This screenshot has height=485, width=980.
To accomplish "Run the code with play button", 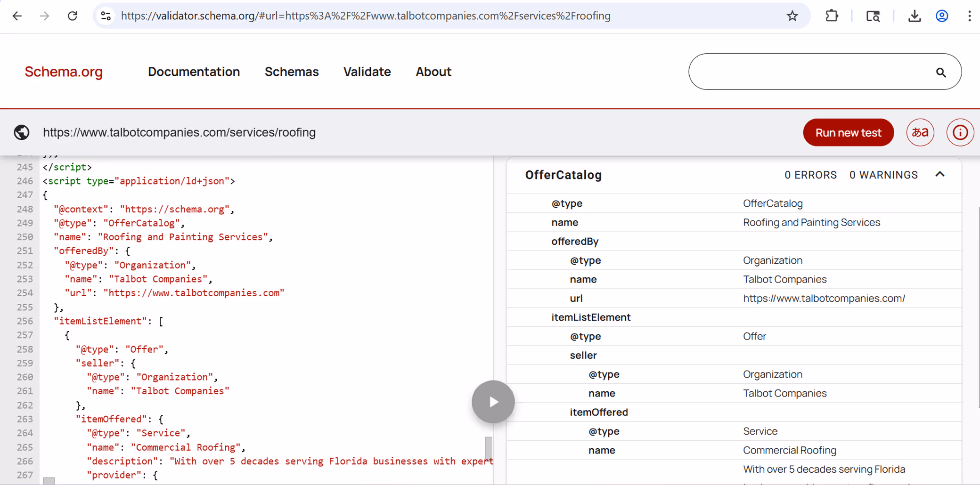I will pyautogui.click(x=493, y=402).
